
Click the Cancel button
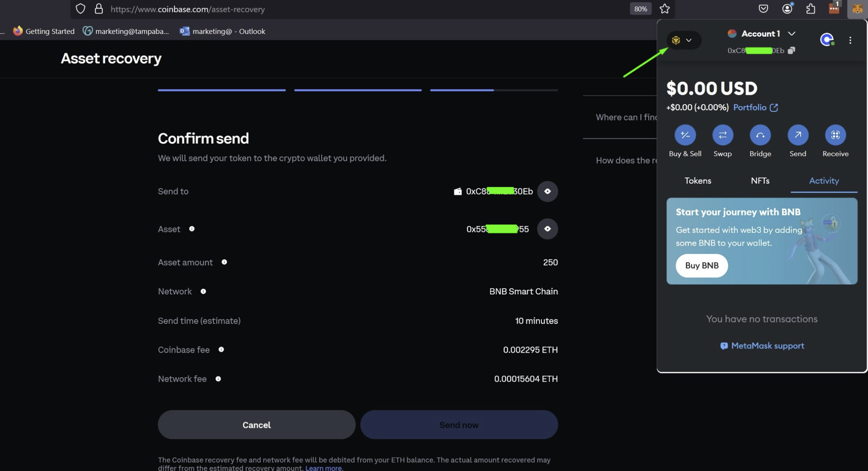pyautogui.click(x=256, y=424)
